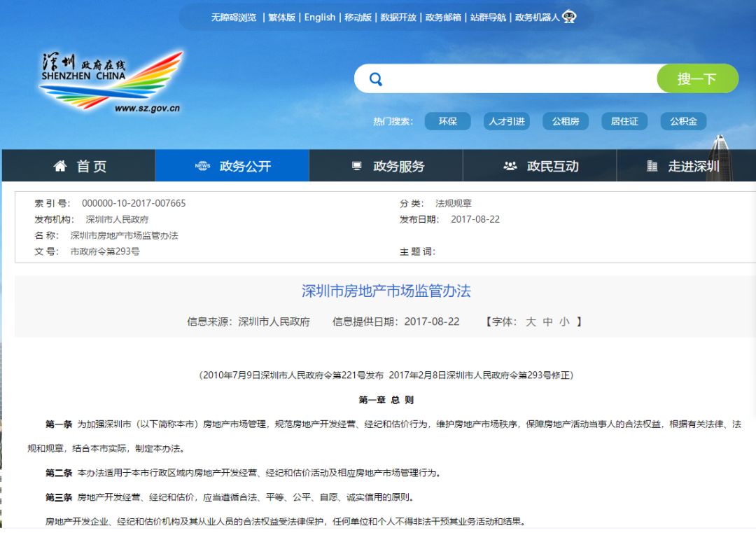Click the Shenzhen Government Online logo

[111, 81]
